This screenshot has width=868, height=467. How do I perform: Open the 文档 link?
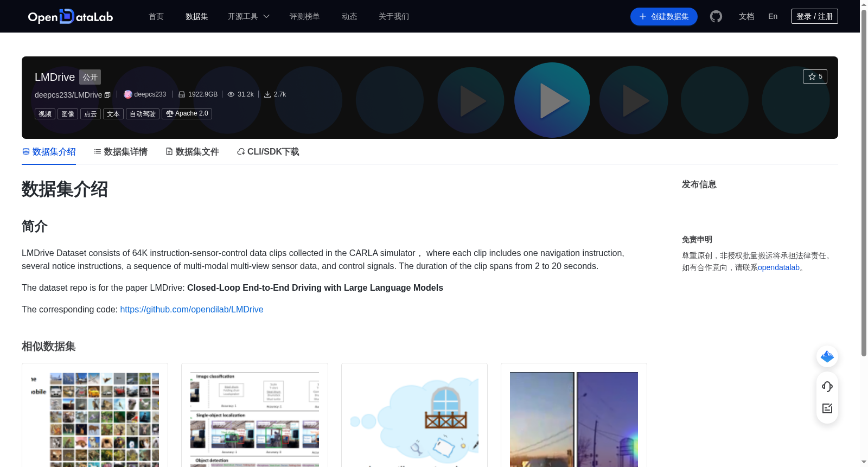[746, 16]
